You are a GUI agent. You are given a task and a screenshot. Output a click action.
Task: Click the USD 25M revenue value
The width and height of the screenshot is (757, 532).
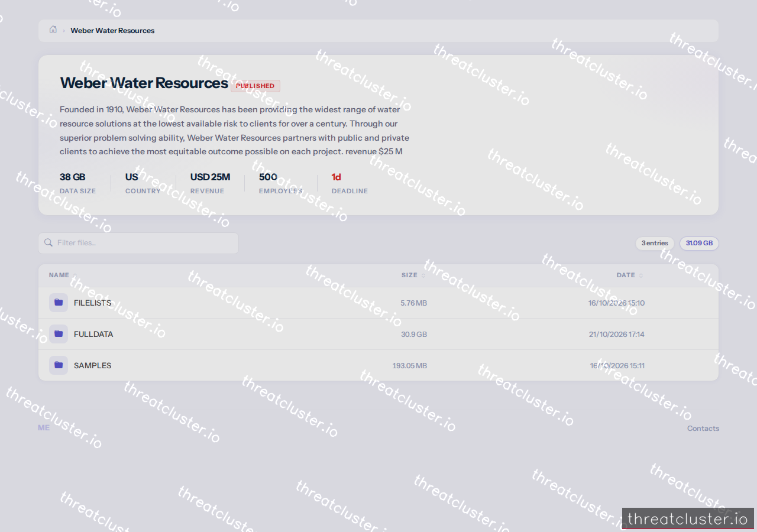210,177
